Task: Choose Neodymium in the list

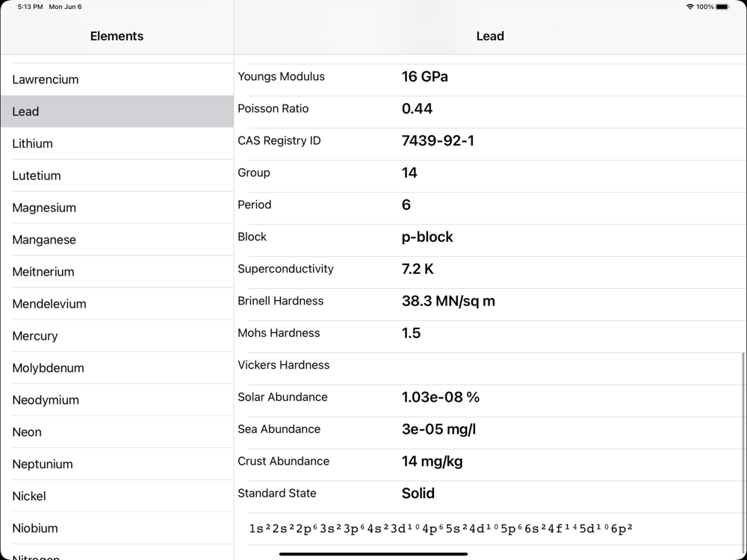Action: pos(46,400)
